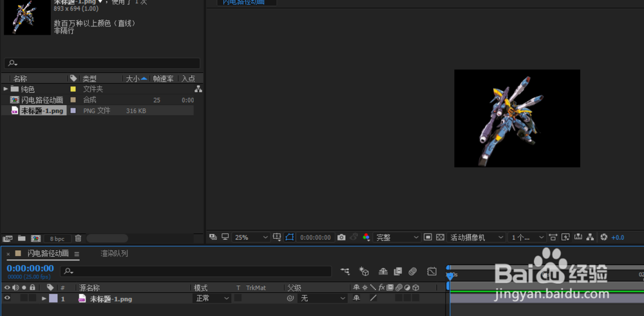This screenshot has width=644, height=316.
Task: Click the viewer Timeline icon
Action: pyautogui.click(x=579, y=237)
